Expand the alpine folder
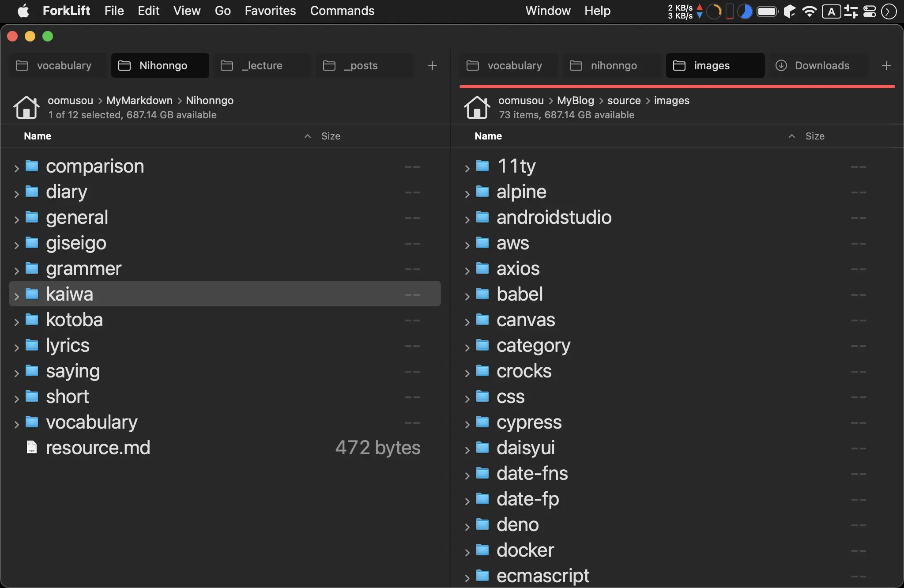The height and width of the screenshot is (588, 904). click(x=467, y=193)
